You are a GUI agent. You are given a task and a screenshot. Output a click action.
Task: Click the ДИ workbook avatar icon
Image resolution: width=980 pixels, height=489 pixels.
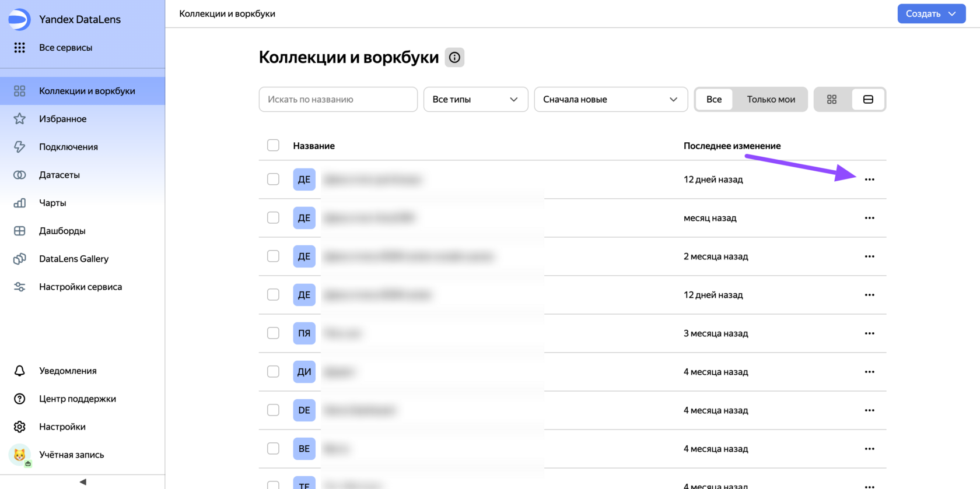point(304,372)
